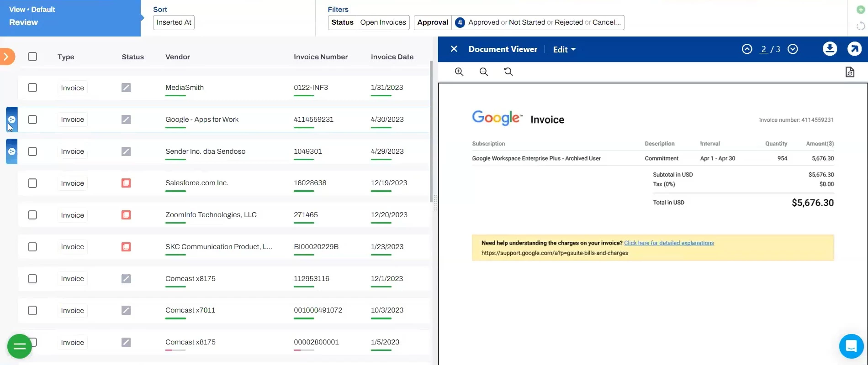Click Invoice type badge in MediaSmith row
868x365 pixels.
tap(72, 88)
